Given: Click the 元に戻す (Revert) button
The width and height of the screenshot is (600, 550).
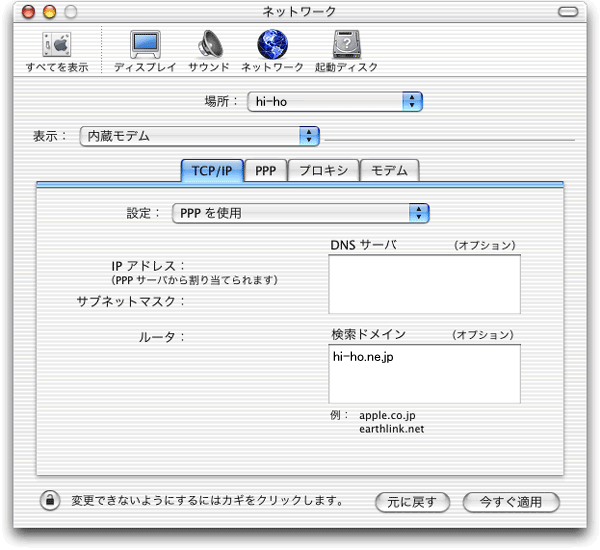Looking at the screenshot, I should click(x=412, y=502).
